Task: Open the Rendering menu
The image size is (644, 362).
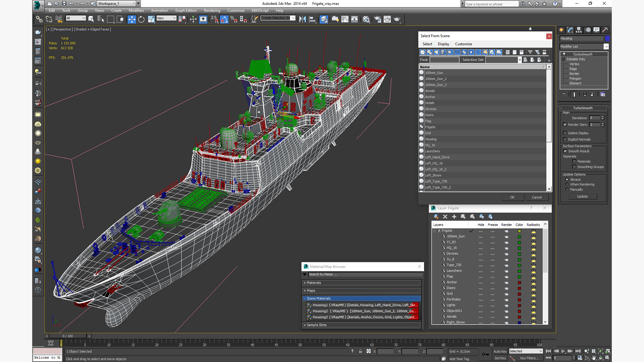Action: click(x=212, y=11)
